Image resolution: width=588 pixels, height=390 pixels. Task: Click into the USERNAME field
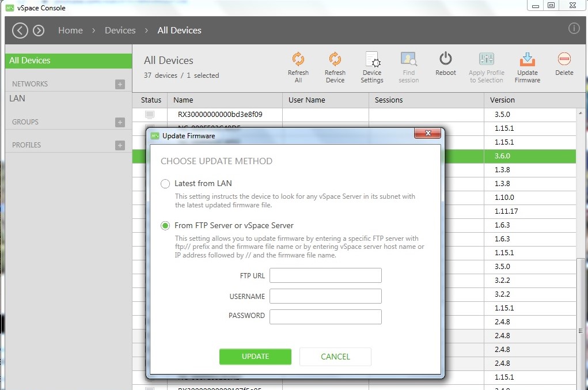pos(325,296)
